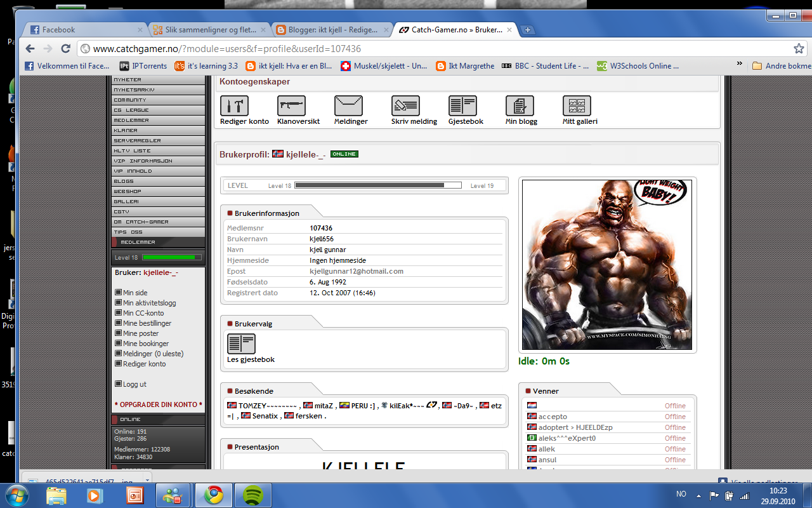Viewport: 812px width, 508px height.
Task: Click the Min side link
Action: (x=135, y=293)
